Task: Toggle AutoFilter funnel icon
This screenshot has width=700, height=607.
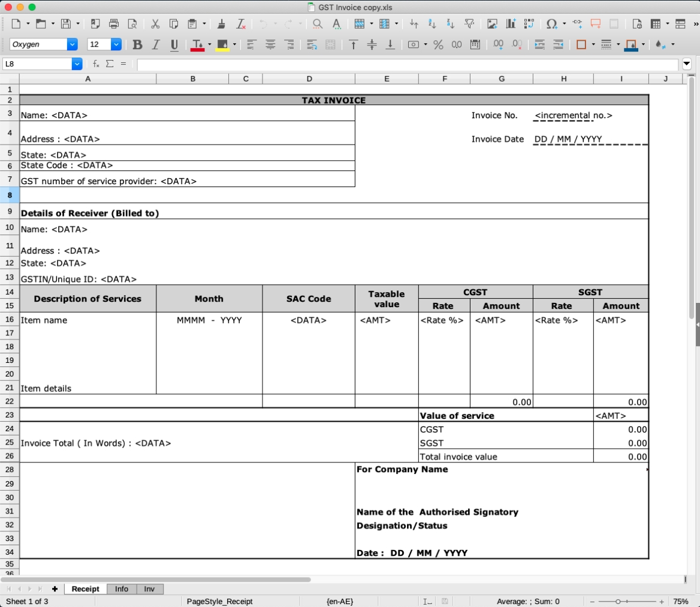Action: (469, 23)
